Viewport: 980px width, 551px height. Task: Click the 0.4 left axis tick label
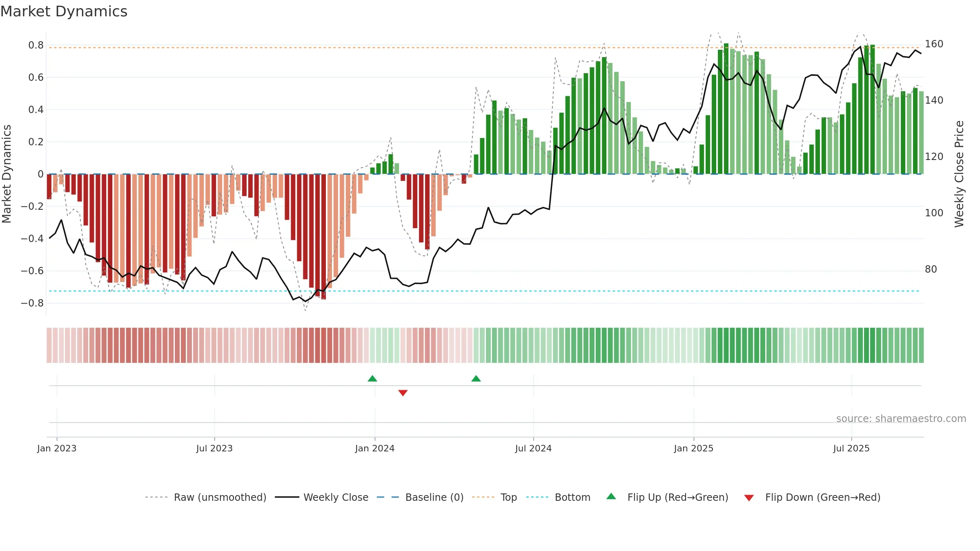(x=36, y=109)
